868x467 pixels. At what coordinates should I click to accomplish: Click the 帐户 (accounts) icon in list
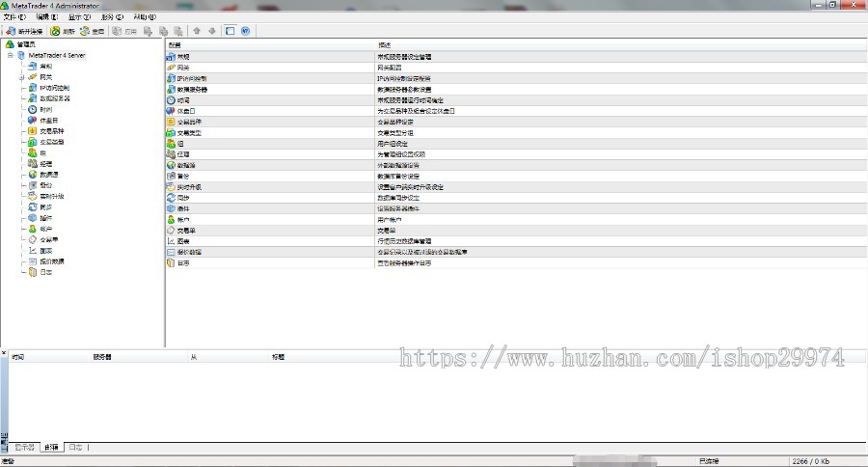171,220
